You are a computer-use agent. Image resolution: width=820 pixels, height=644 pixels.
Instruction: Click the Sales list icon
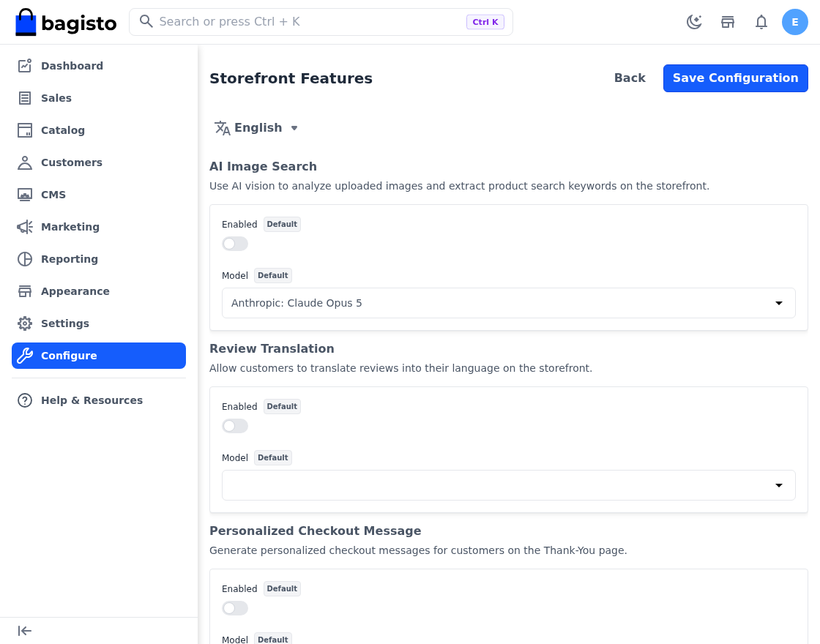25,98
